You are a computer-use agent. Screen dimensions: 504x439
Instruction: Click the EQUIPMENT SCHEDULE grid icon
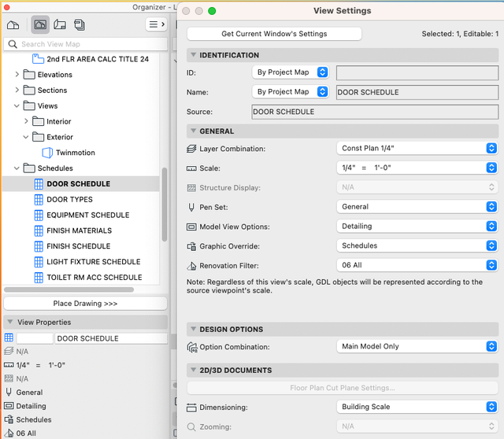pyautogui.click(x=39, y=215)
